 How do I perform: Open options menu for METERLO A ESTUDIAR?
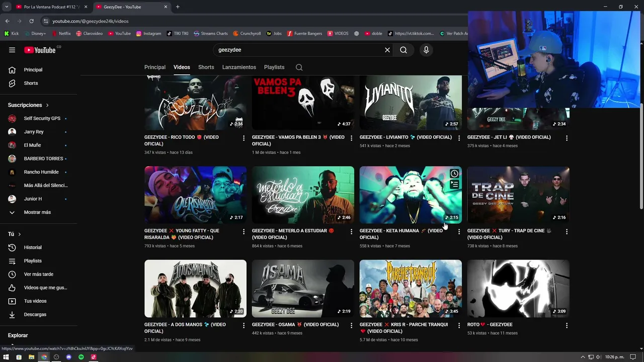click(x=351, y=232)
